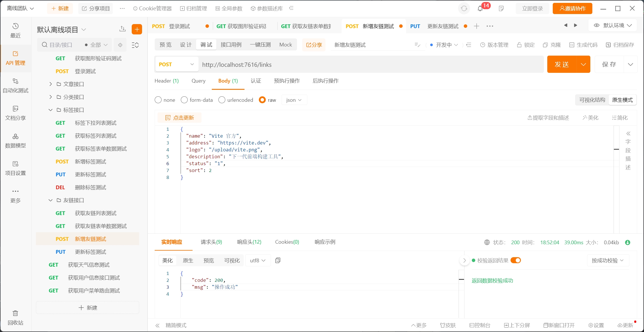Click the green download response icon
The height and width of the screenshot is (332, 644).
point(628,242)
